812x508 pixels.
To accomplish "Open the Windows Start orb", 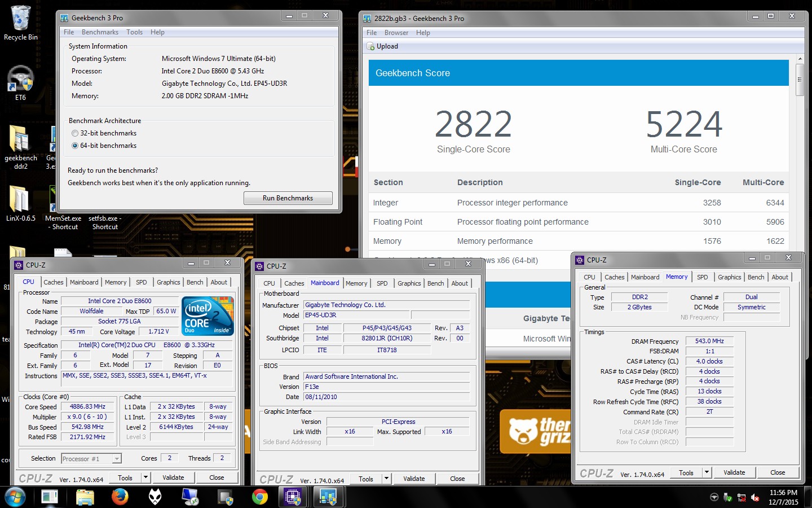I will pos(15,497).
